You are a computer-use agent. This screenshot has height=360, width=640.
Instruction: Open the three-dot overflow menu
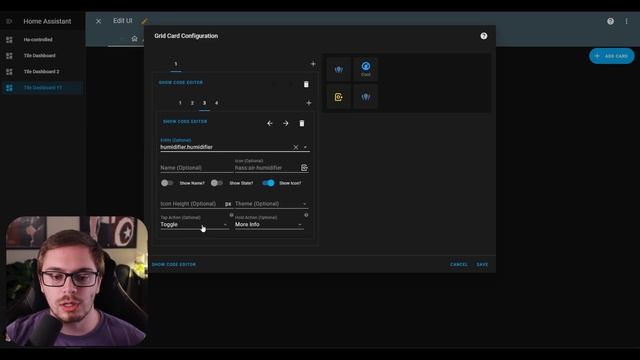coord(627,21)
